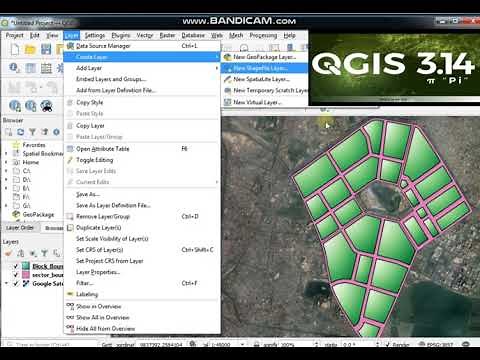Viewport: 480px width, 360px height.
Task: Expand the G:\ drive node
Action: tap(6, 206)
